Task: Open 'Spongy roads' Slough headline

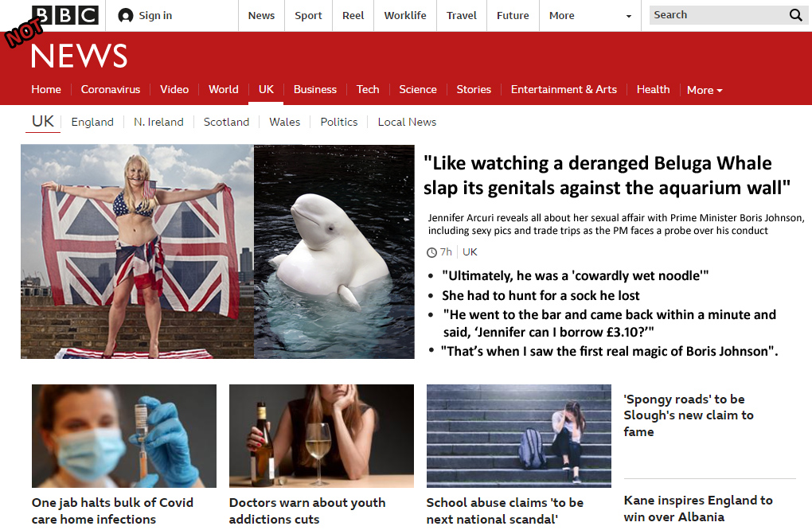Action: 689,415
